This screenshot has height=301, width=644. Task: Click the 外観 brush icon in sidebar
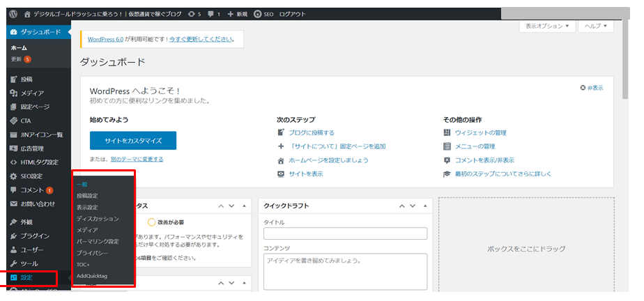tap(13, 222)
